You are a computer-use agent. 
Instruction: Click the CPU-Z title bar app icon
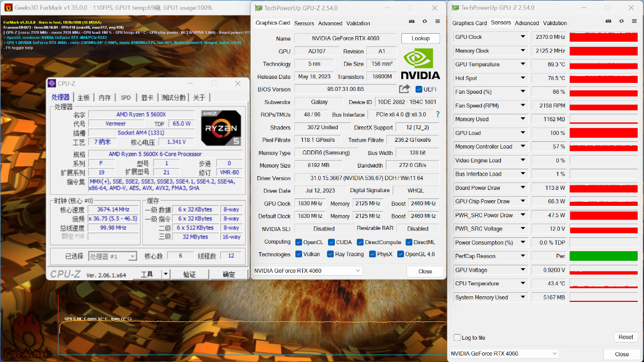click(52, 83)
